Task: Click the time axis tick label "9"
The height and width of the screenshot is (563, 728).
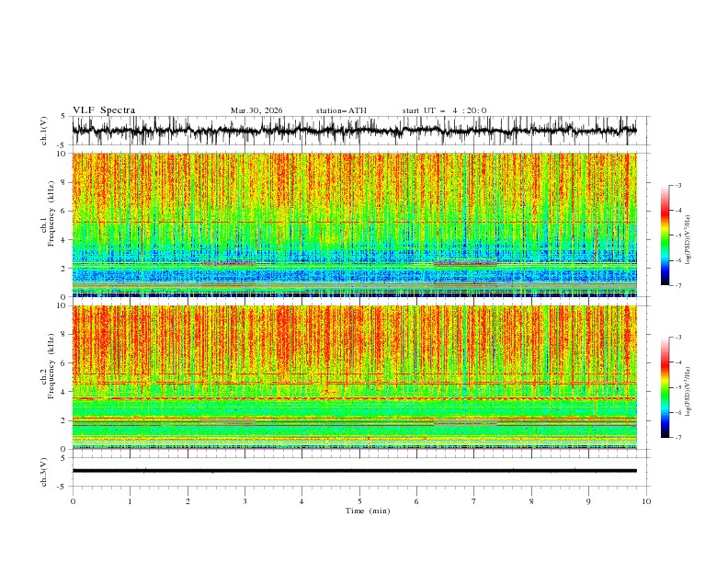Action: [588, 501]
